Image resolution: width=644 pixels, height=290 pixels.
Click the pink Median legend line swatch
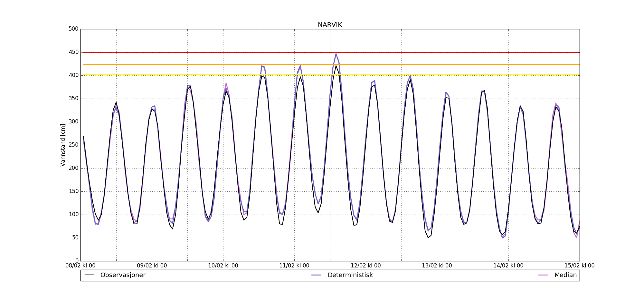coord(543,275)
